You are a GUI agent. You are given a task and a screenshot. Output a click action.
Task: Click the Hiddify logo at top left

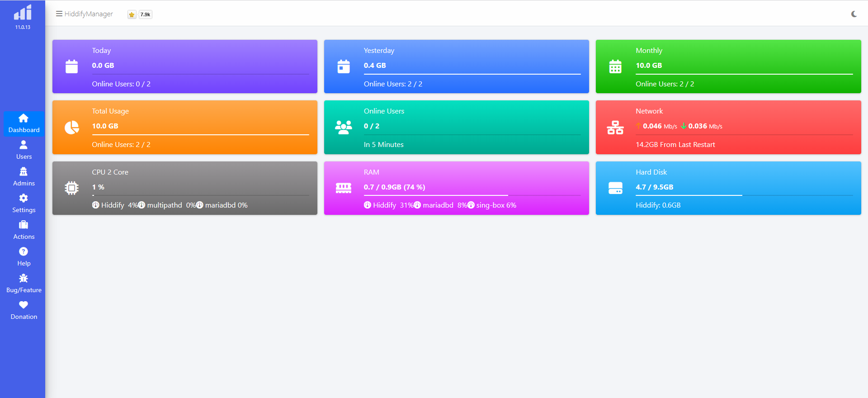pos(23,13)
